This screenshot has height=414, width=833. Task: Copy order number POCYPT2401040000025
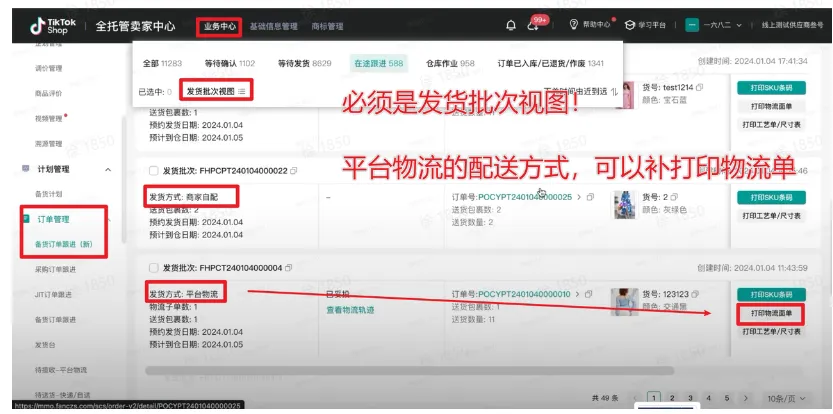pyautogui.click(x=590, y=197)
